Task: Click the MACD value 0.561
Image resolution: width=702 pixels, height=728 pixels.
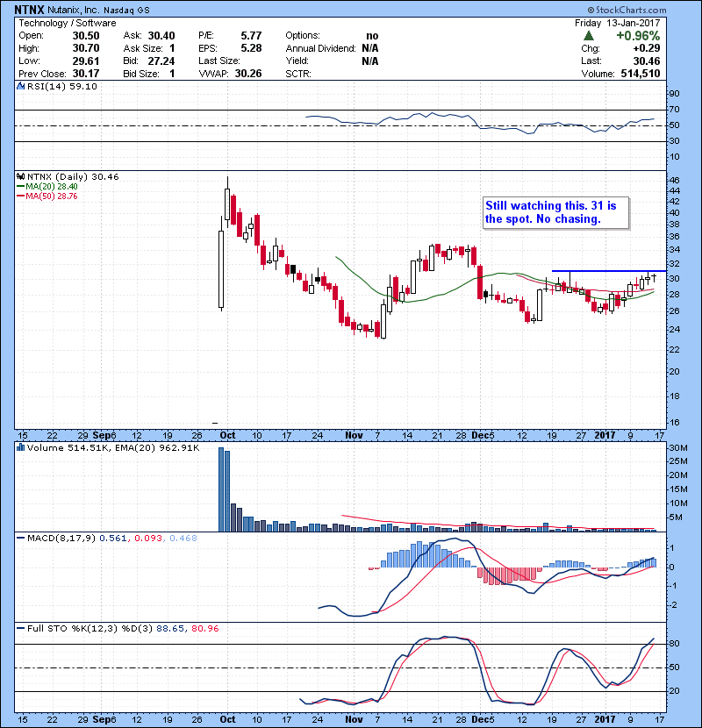Action: 113,539
